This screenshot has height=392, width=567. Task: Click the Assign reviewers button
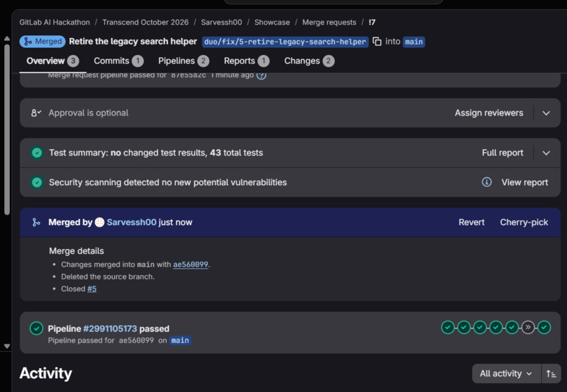(489, 113)
